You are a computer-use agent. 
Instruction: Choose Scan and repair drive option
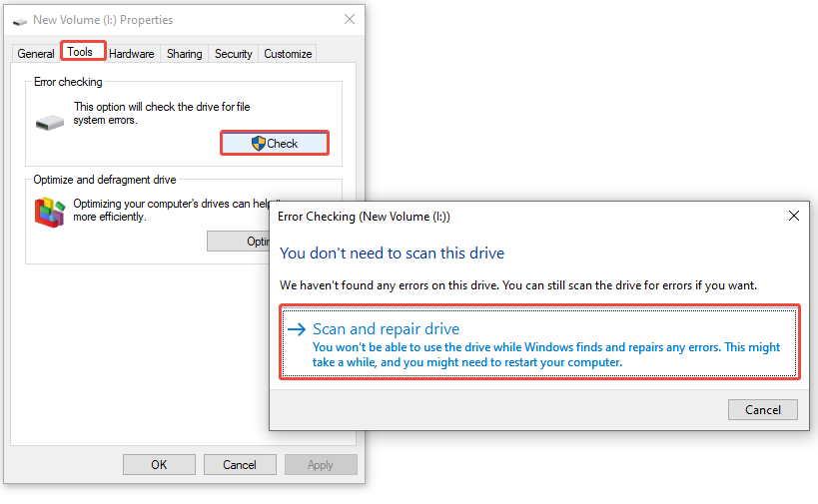coord(539,343)
